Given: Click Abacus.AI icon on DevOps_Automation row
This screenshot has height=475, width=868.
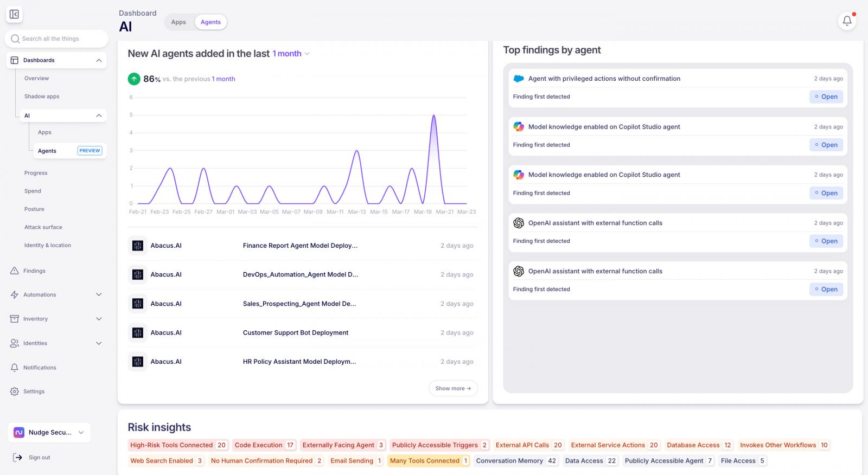Looking at the screenshot, I should 138,274.
